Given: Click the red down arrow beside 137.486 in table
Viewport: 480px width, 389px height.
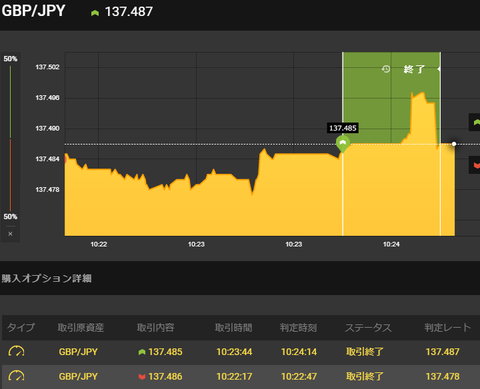Looking at the screenshot, I should pos(142,377).
